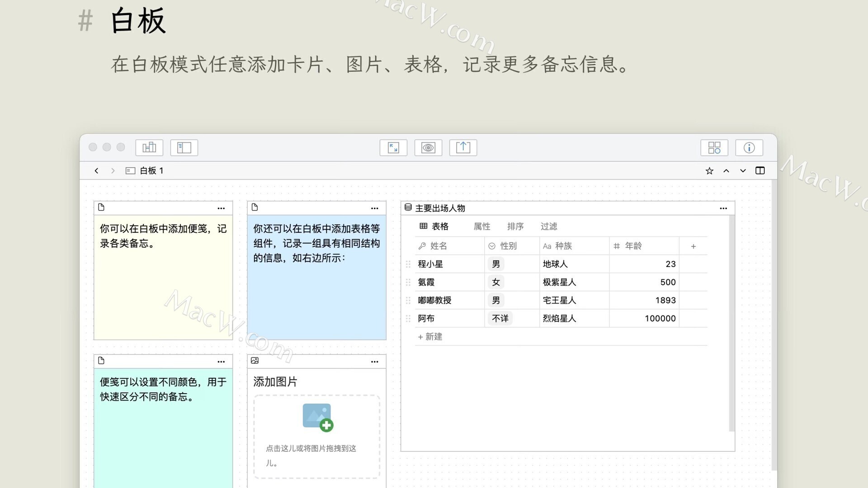
Task: Open the 排序 tab
Action: tap(515, 226)
